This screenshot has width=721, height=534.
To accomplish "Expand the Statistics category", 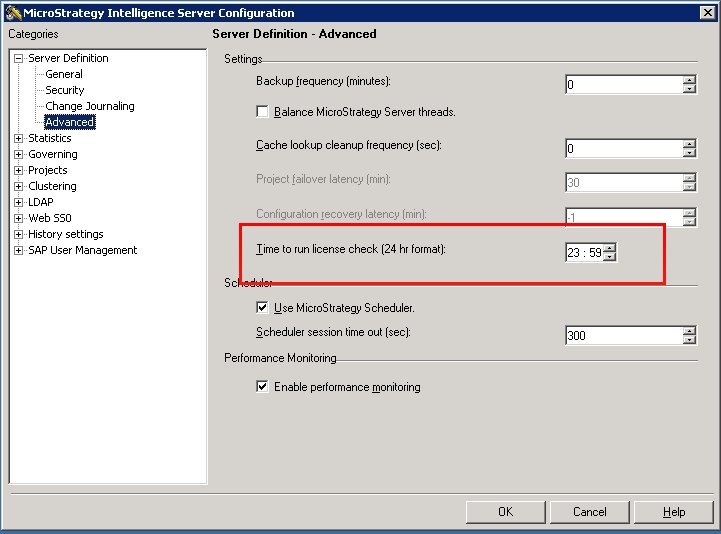I will (18, 138).
